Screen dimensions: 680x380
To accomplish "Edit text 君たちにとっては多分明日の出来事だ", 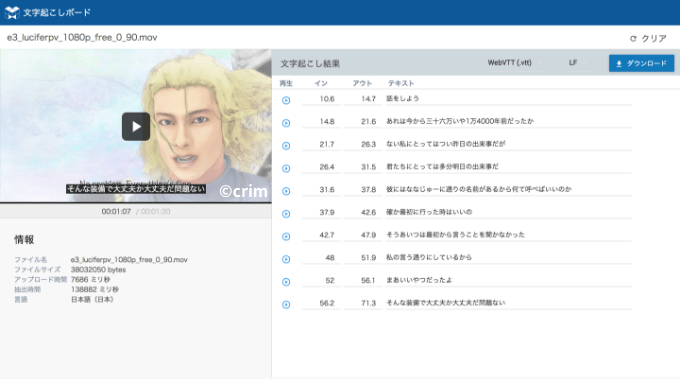I will (x=508, y=167).
